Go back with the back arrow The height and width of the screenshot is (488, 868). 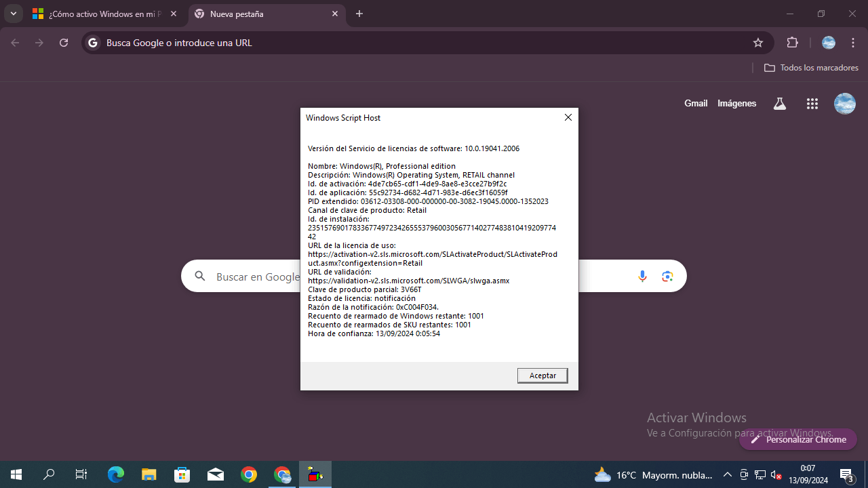pyautogui.click(x=15, y=43)
